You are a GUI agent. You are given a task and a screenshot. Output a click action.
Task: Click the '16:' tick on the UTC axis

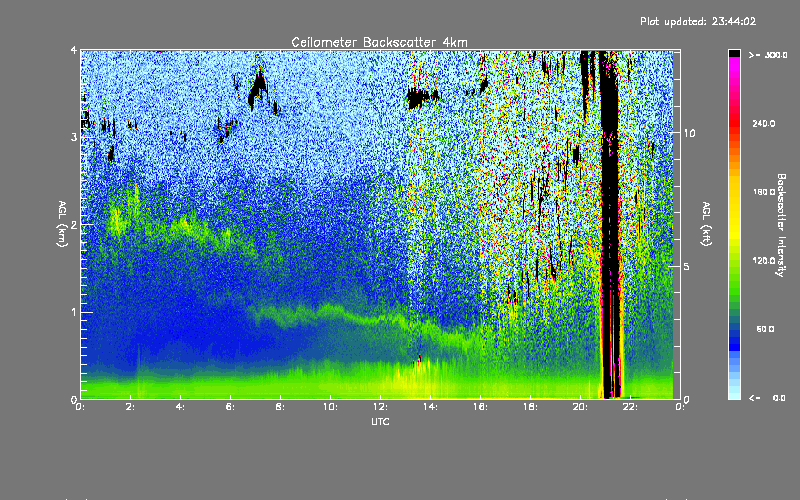[x=480, y=407]
